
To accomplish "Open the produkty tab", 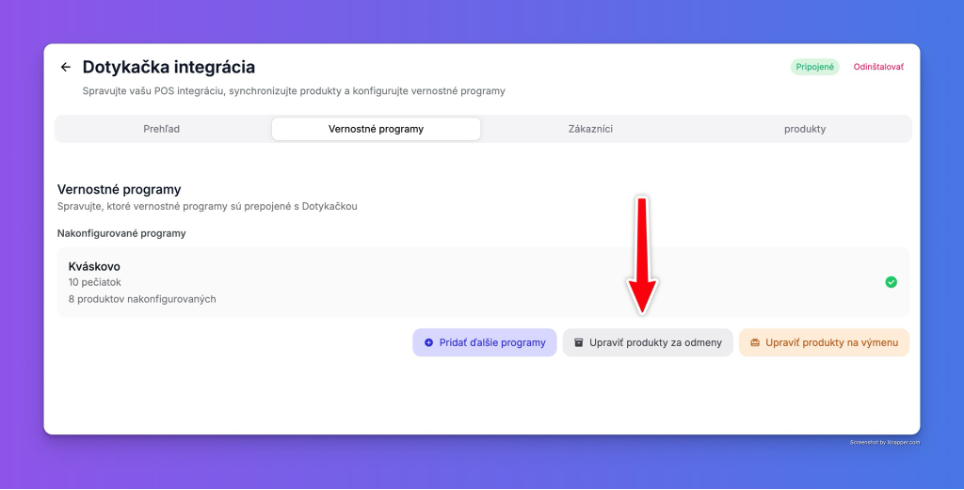I will pos(805,129).
